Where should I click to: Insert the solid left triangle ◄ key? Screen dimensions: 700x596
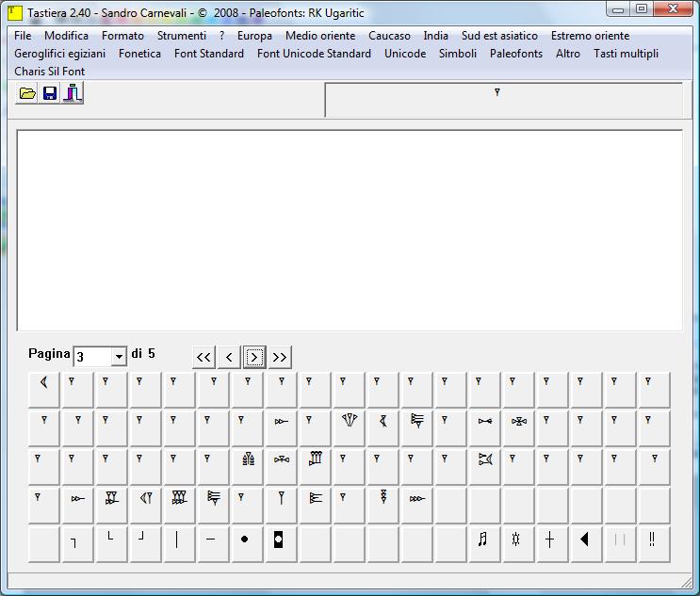(587, 544)
